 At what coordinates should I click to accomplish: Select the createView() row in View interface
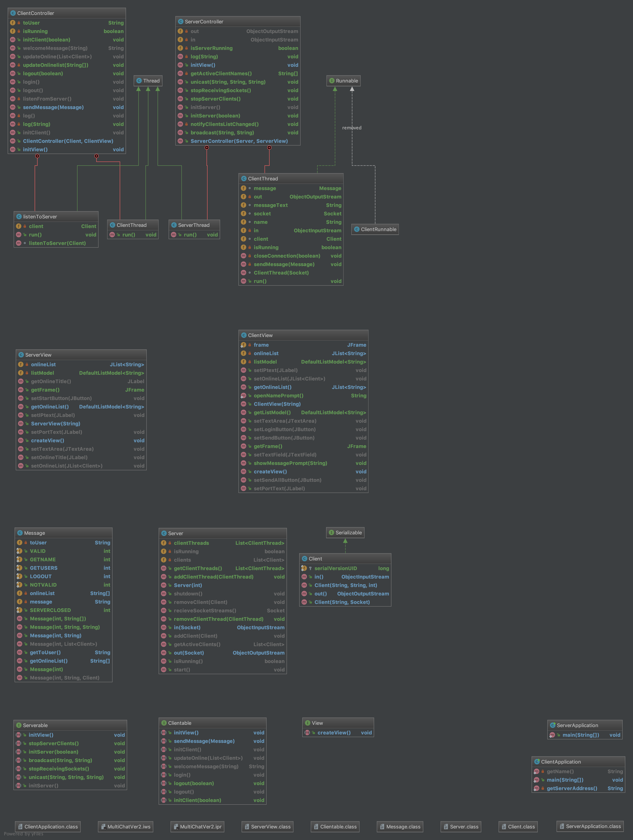(x=338, y=733)
